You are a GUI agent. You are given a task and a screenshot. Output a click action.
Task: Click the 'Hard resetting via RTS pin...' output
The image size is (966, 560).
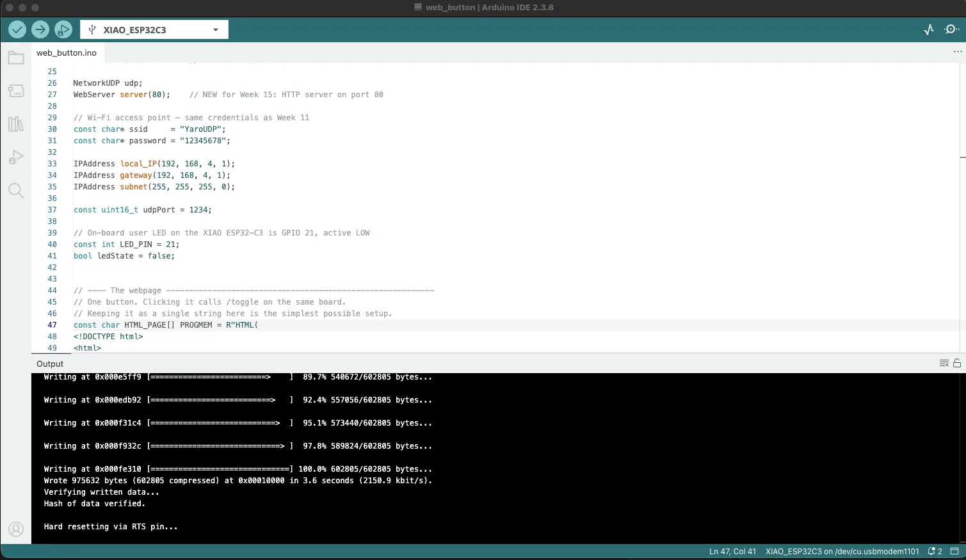tap(111, 527)
